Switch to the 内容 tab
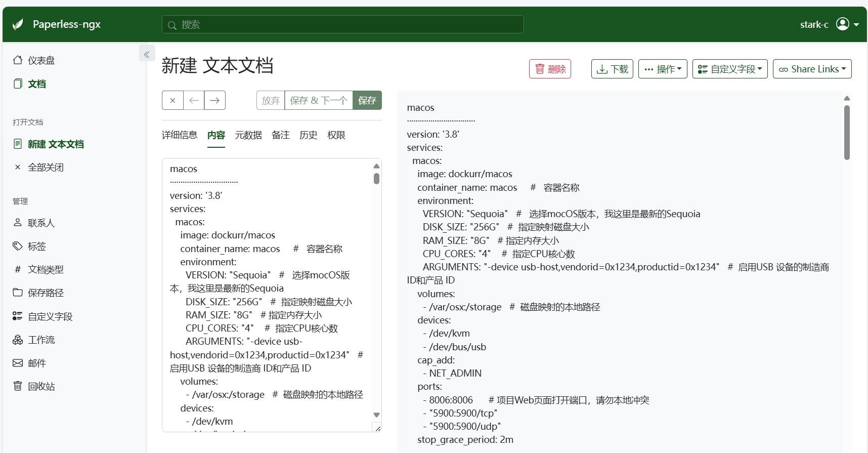Image resolution: width=868 pixels, height=453 pixels. pos(216,135)
